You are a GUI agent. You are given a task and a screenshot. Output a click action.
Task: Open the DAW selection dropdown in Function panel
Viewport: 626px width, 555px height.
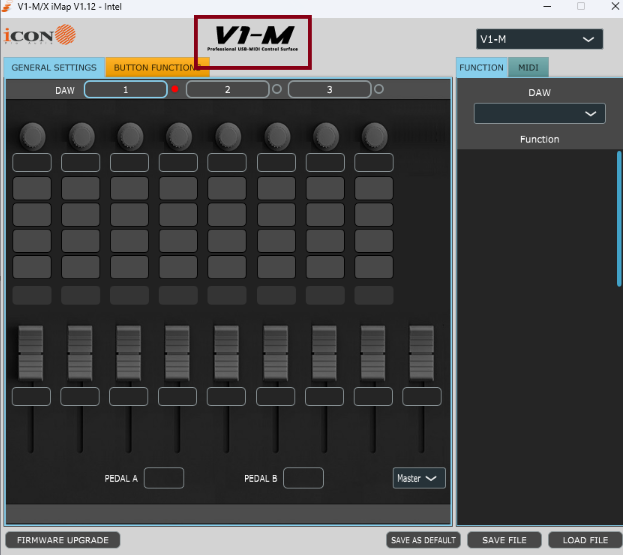(x=539, y=113)
